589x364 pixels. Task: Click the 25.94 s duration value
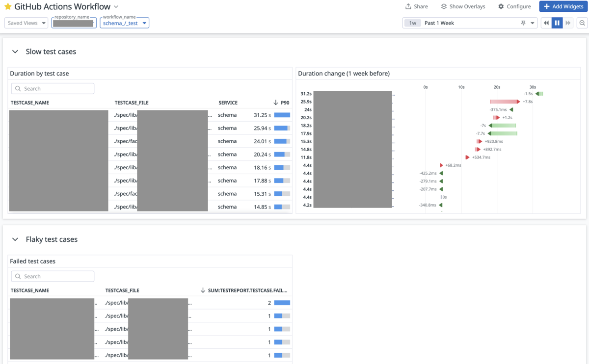pyautogui.click(x=262, y=128)
